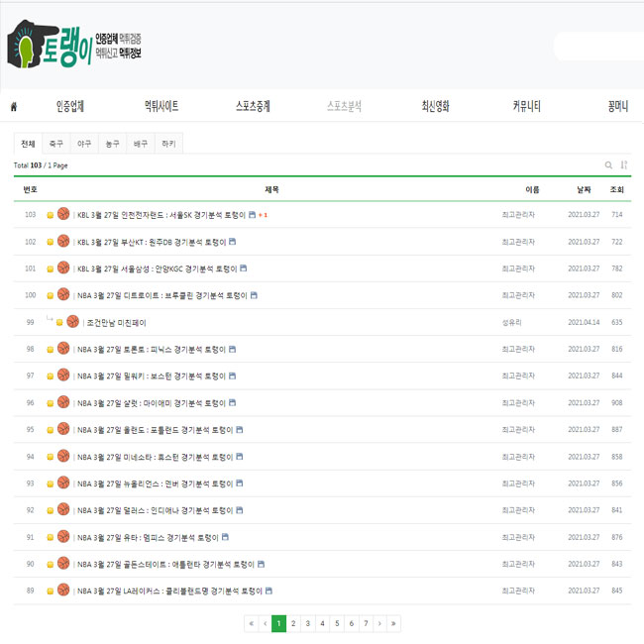Jump to first page double arrow
The width and height of the screenshot is (644, 644).
tap(252, 623)
